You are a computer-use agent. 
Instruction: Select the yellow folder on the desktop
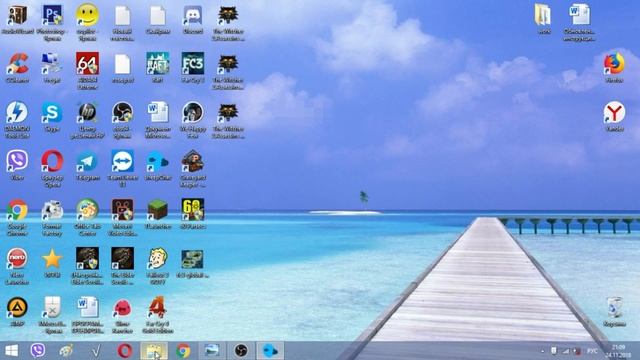[x=544, y=16]
